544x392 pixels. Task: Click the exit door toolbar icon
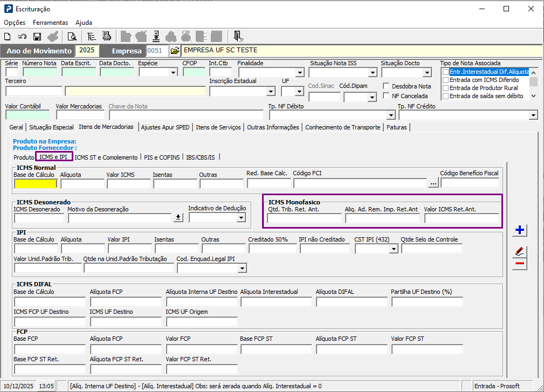click(x=238, y=37)
